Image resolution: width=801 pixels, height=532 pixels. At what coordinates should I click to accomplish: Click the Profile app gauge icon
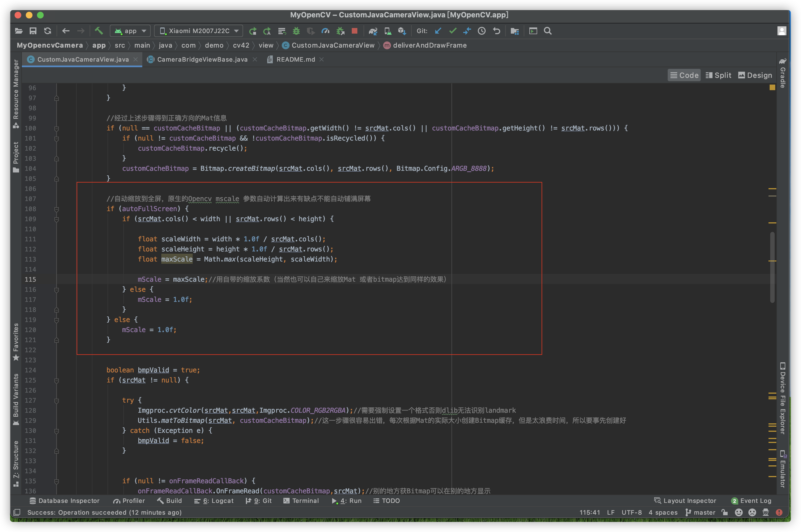(x=325, y=31)
